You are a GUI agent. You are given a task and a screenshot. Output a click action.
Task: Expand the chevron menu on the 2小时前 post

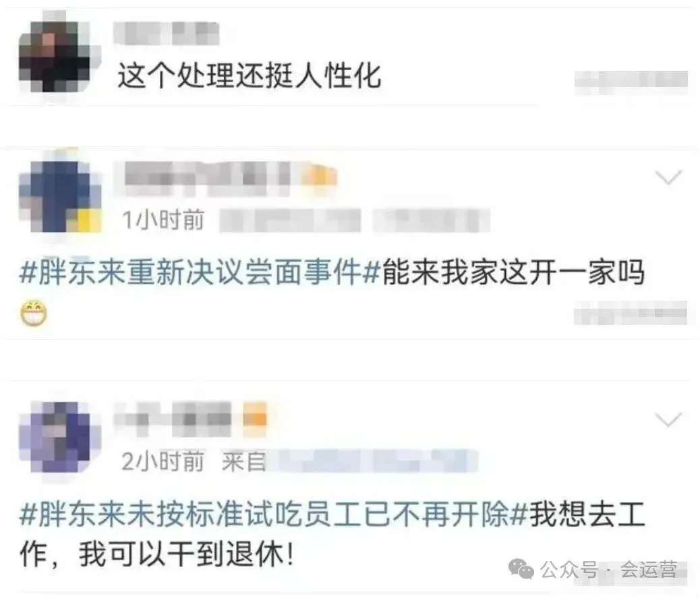(x=668, y=419)
